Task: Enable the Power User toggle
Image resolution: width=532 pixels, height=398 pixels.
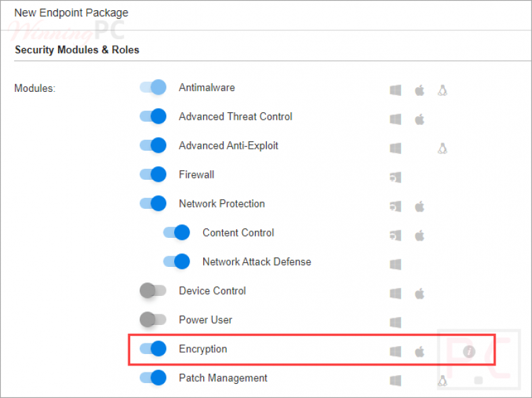Action: point(153,320)
